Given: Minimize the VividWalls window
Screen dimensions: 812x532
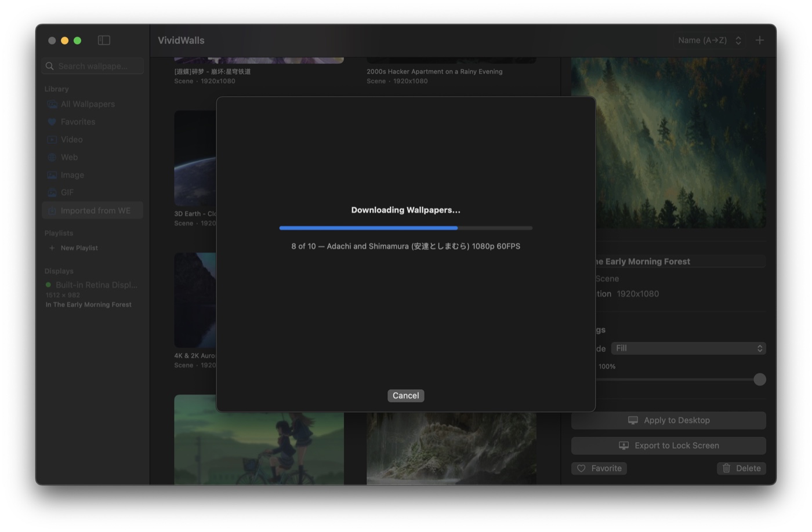Looking at the screenshot, I should click(65, 41).
